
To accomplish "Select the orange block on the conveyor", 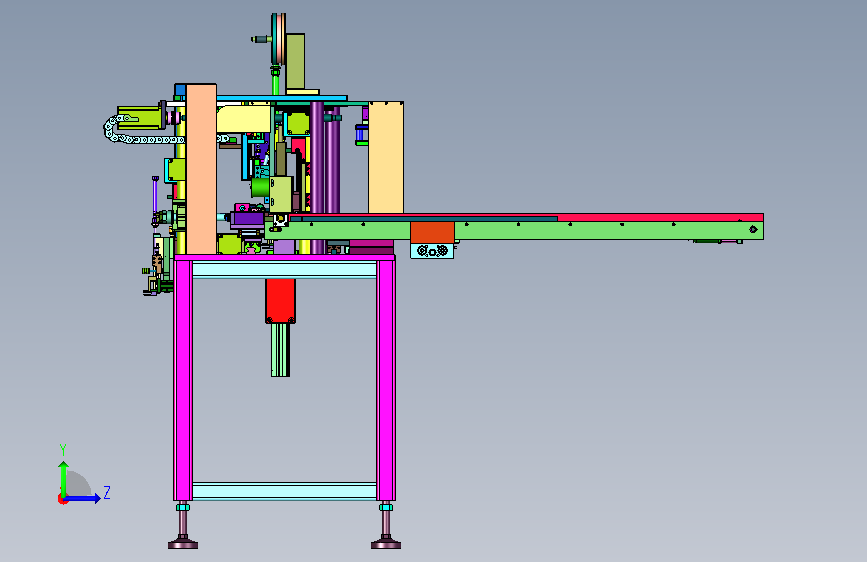I will tap(432, 232).
